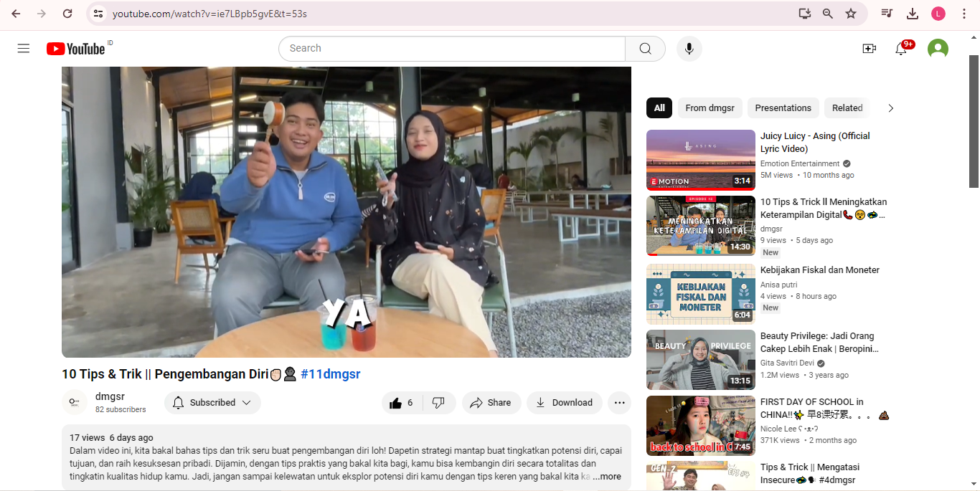Click the YouTube logo to go home
The image size is (980, 491).
(76, 49)
